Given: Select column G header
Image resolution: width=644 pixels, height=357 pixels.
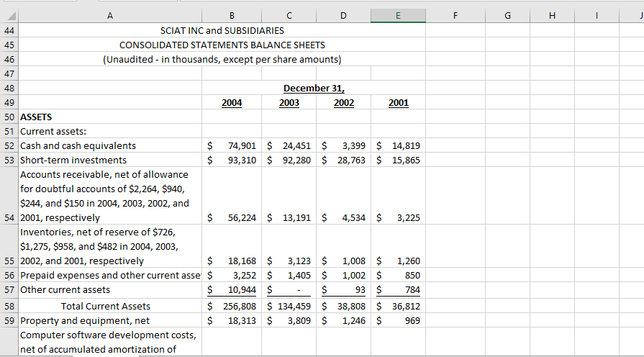Looking at the screenshot, I should pyautogui.click(x=507, y=16).
